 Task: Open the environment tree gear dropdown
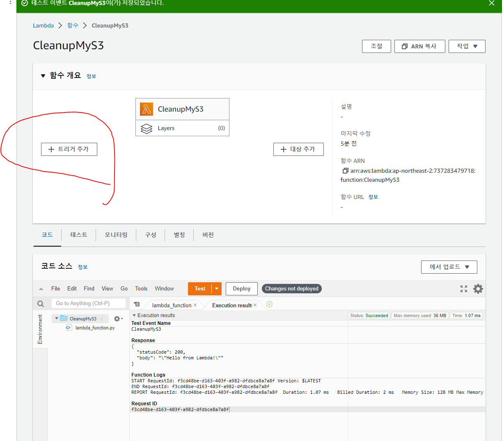(x=118, y=319)
